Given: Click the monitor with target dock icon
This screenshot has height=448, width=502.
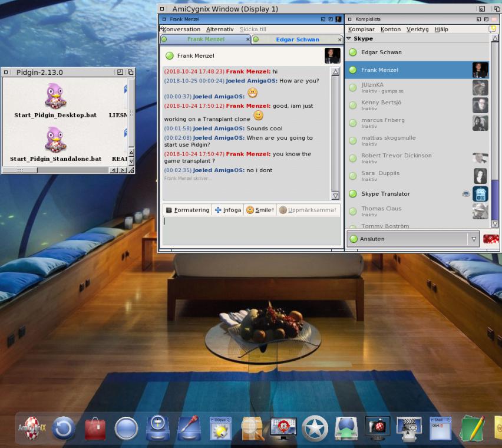Looking at the screenshot, I should [x=283, y=428].
